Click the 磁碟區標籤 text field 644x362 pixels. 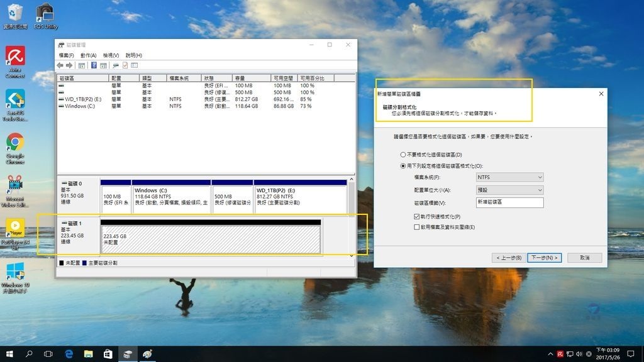509,202
